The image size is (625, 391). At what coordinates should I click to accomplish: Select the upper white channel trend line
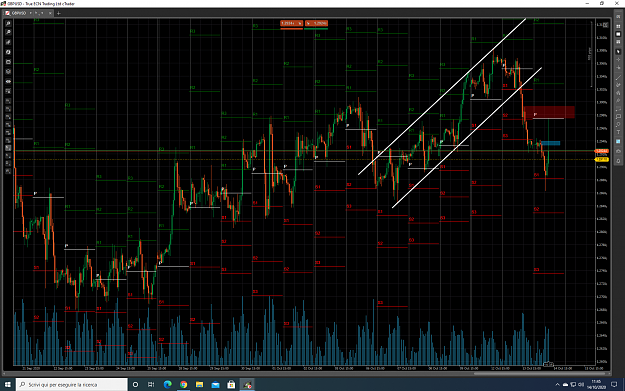point(442,96)
